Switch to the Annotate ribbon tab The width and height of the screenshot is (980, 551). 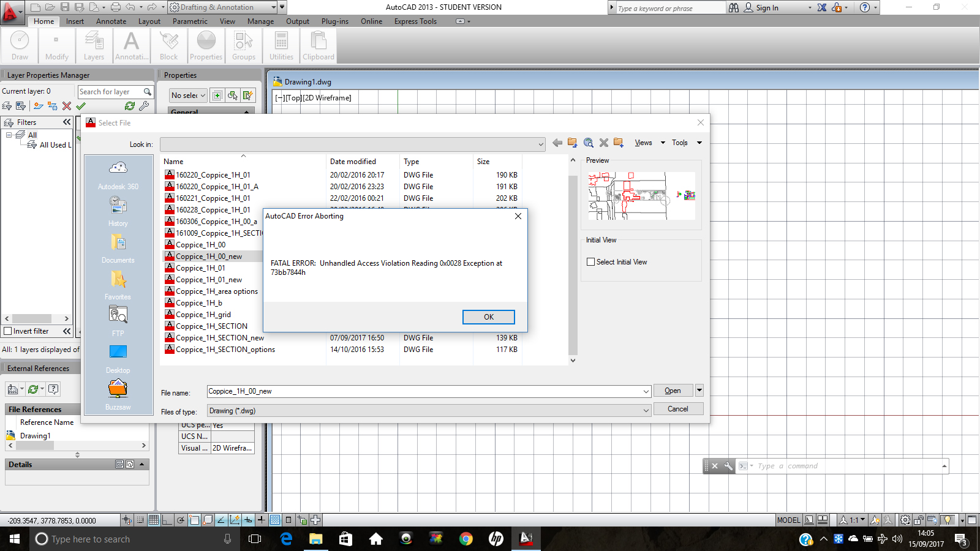(111, 21)
